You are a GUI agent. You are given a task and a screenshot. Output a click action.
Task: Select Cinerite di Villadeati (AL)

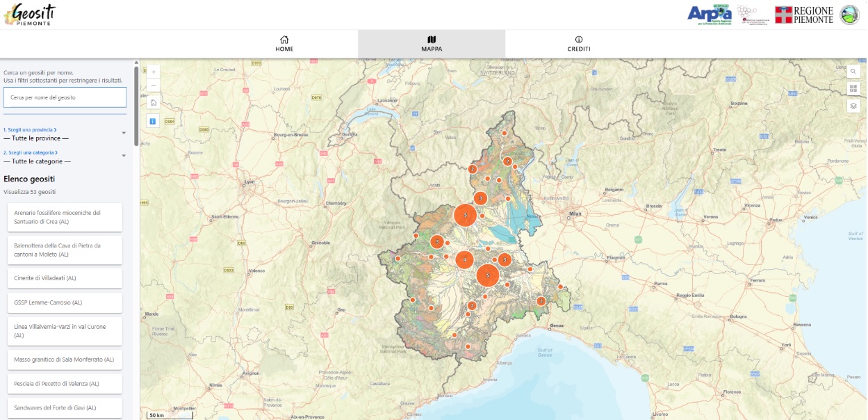[65, 278]
